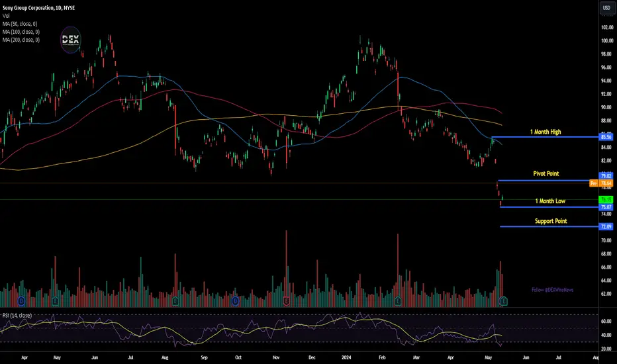
Task: Select the Vol indicator legend
Action: pyautogui.click(x=6, y=16)
